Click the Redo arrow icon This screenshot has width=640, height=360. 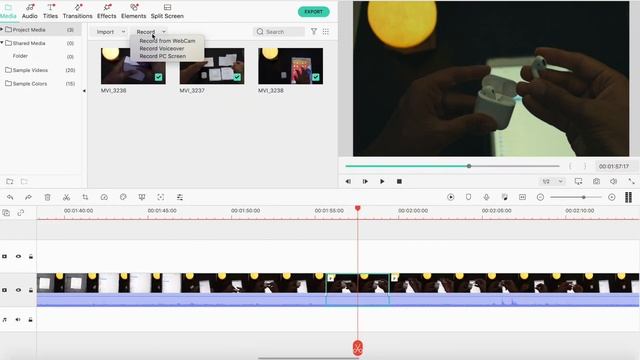28,197
